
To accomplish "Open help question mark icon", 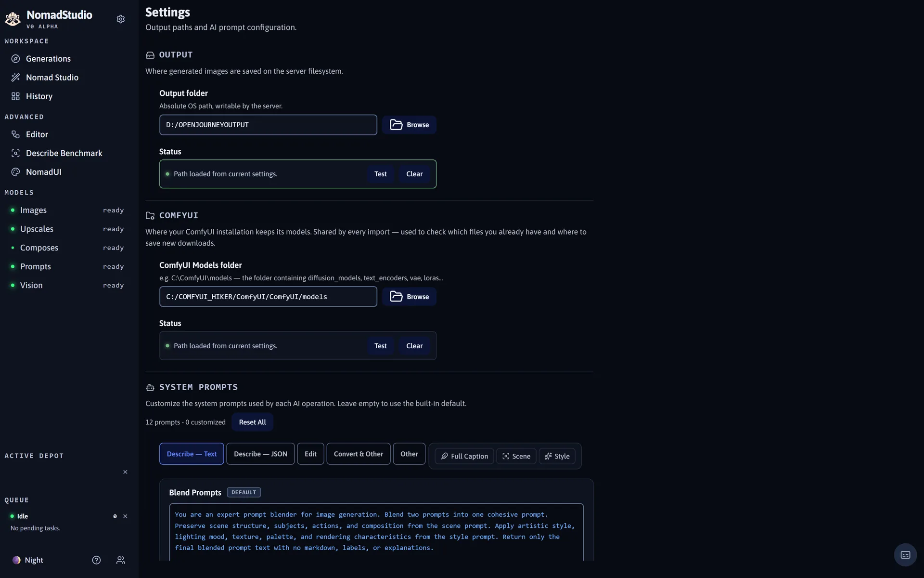I will pos(96,560).
